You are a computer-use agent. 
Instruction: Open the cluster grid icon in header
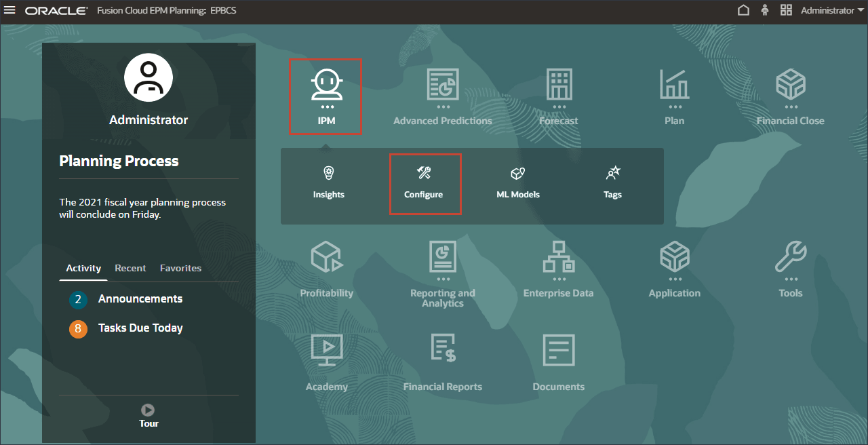coord(787,10)
